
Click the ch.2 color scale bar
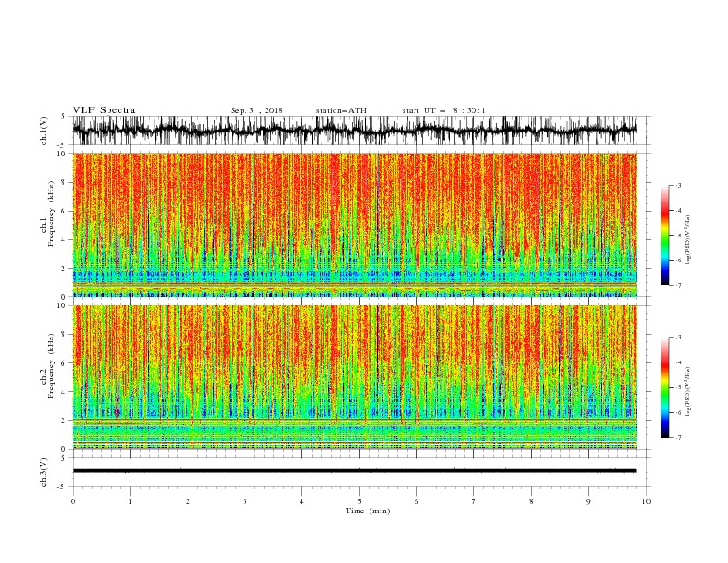[x=665, y=387]
